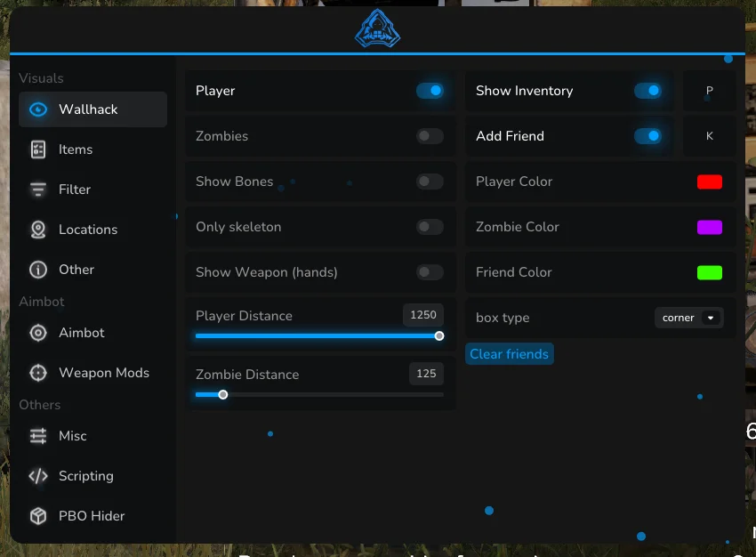Turn on Show Bones
Image resolution: width=756 pixels, height=557 pixels.
click(430, 181)
